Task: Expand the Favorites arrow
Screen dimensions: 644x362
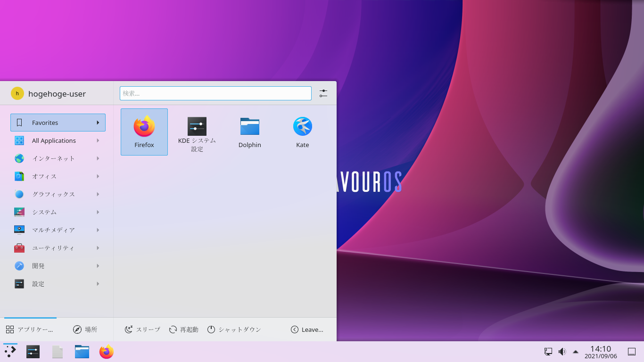Action: point(98,123)
